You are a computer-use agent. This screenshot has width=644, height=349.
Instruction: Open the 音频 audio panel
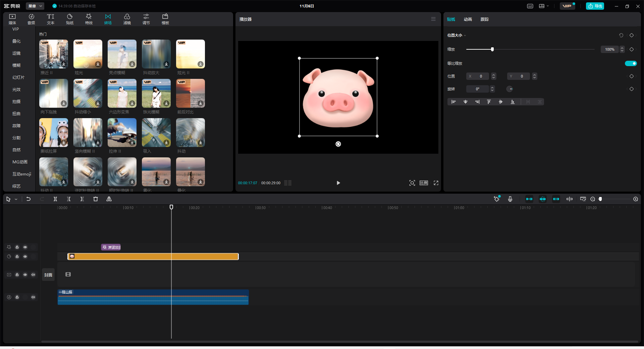click(x=31, y=19)
